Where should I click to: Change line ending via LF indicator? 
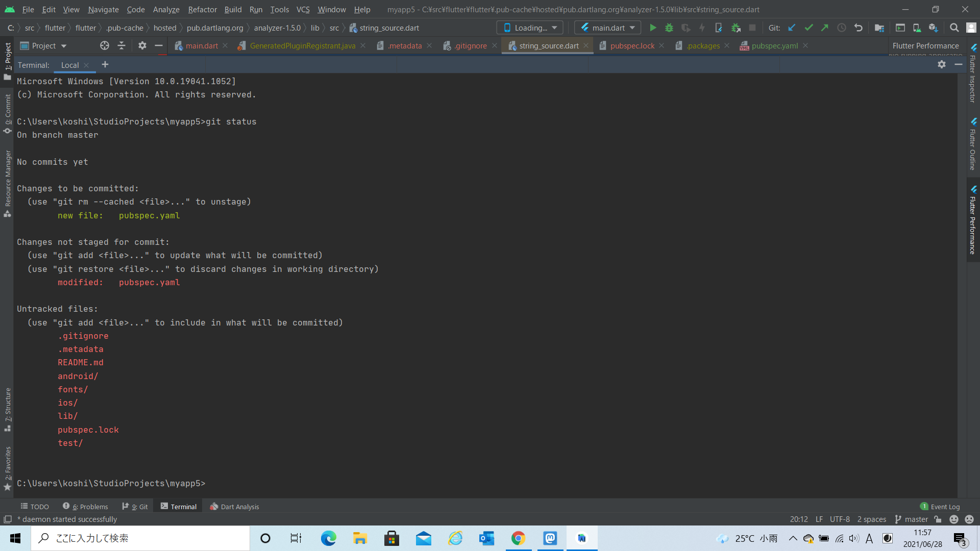click(x=819, y=519)
